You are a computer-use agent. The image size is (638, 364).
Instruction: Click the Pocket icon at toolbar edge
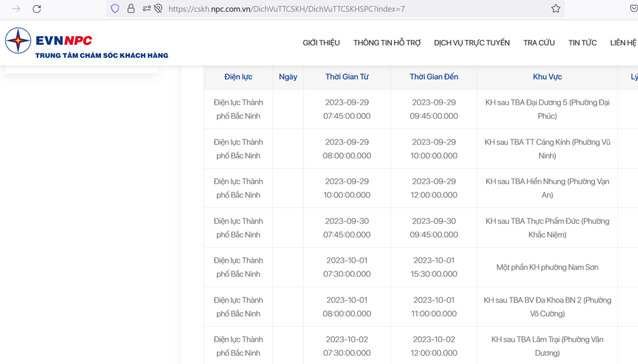(x=634, y=9)
